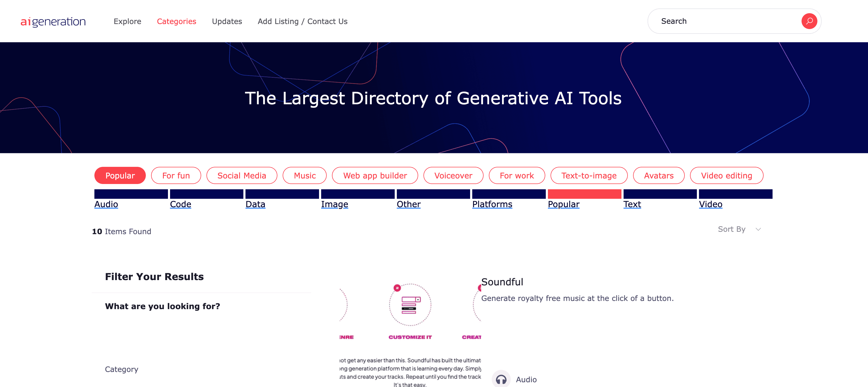Image resolution: width=868 pixels, height=387 pixels.
Task: Select the For work filter pill
Action: pyautogui.click(x=517, y=176)
